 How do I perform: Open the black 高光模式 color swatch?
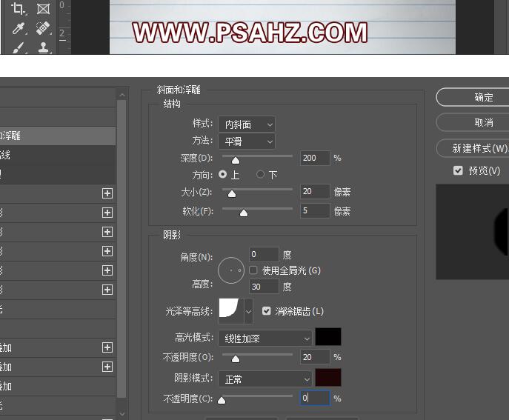[x=328, y=336]
